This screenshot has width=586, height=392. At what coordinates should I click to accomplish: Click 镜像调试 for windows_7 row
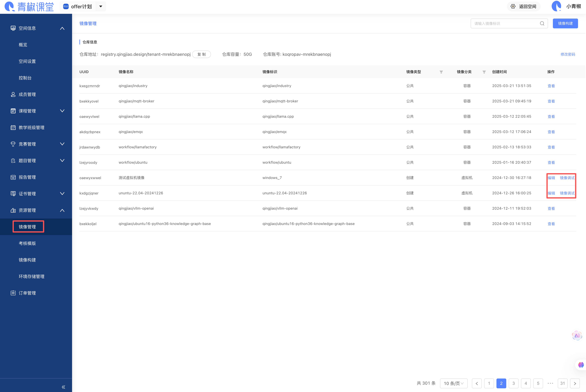coord(567,178)
